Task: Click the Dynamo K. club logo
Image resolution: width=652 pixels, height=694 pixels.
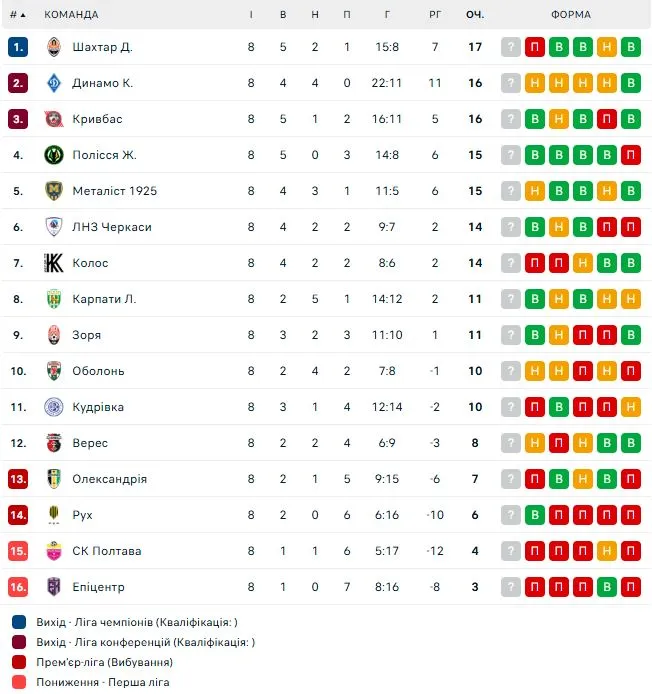Action: pyautogui.click(x=54, y=83)
